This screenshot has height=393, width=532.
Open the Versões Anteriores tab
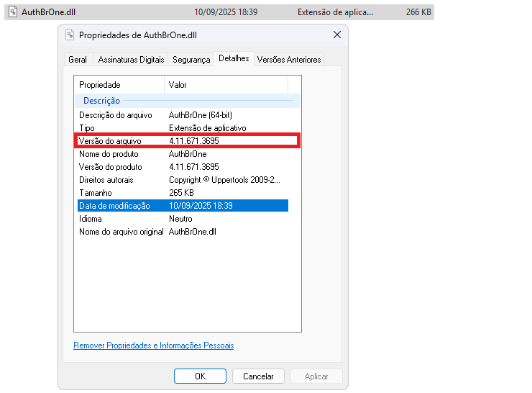[x=288, y=60]
